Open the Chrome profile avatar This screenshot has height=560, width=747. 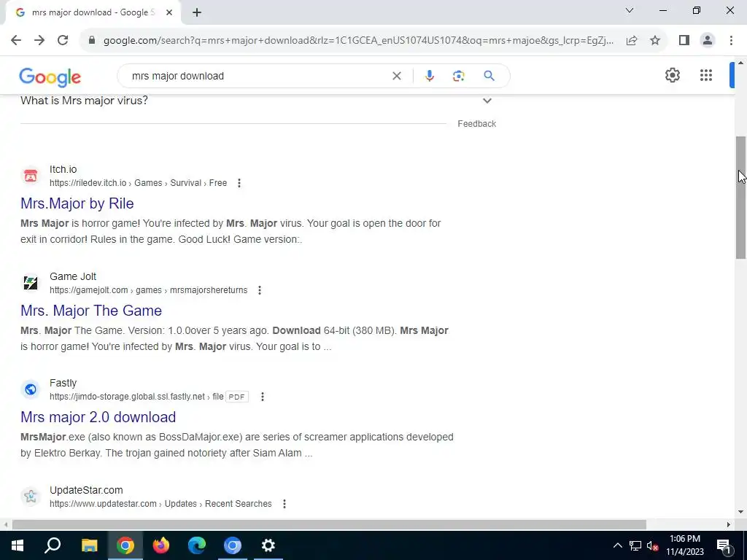(708, 41)
